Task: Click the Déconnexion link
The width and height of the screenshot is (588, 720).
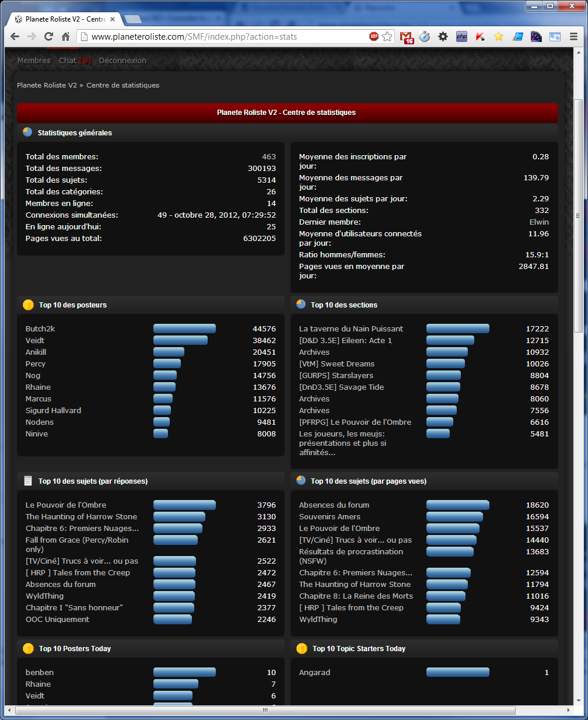Action: (x=123, y=61)
